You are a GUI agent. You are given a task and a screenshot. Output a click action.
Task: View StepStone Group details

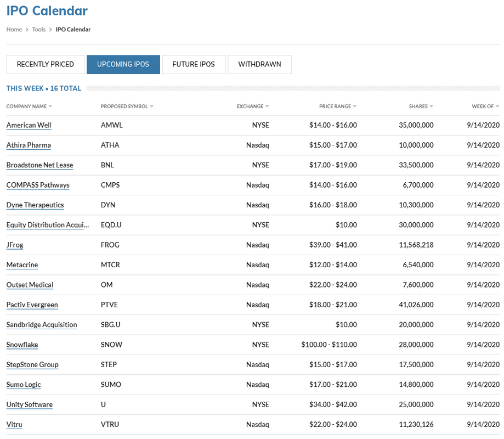click(x=32, y=365)
